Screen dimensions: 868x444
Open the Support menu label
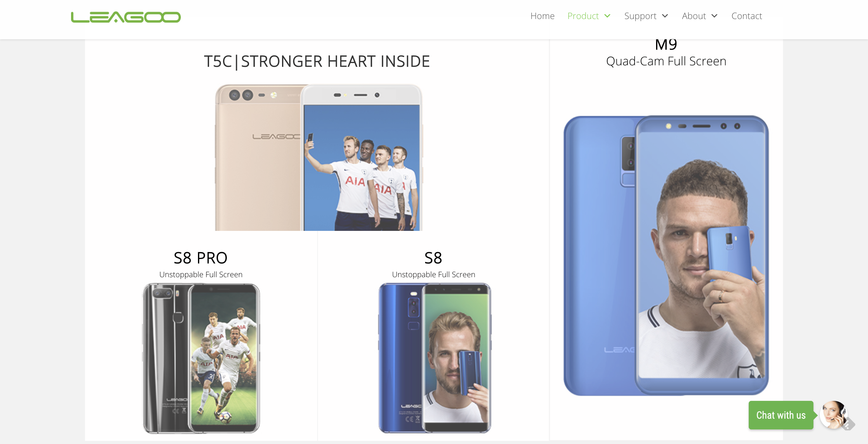pyautogui.click(x=640, y=16)
